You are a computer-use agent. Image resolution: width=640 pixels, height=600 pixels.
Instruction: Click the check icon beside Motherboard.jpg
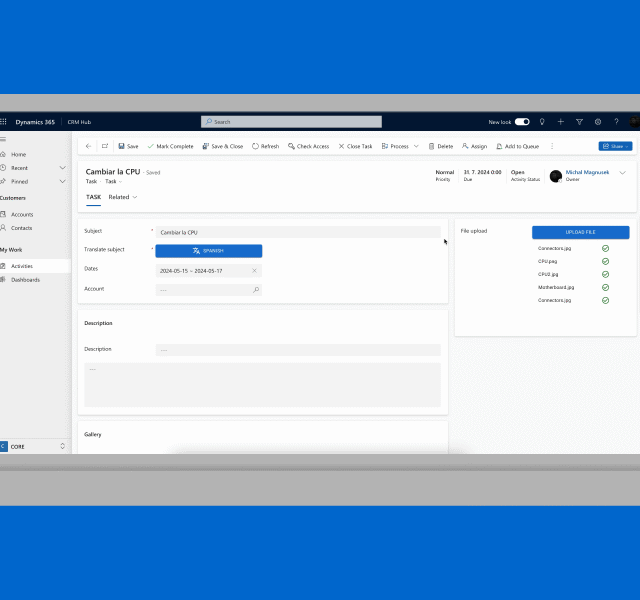coord(605,287)
